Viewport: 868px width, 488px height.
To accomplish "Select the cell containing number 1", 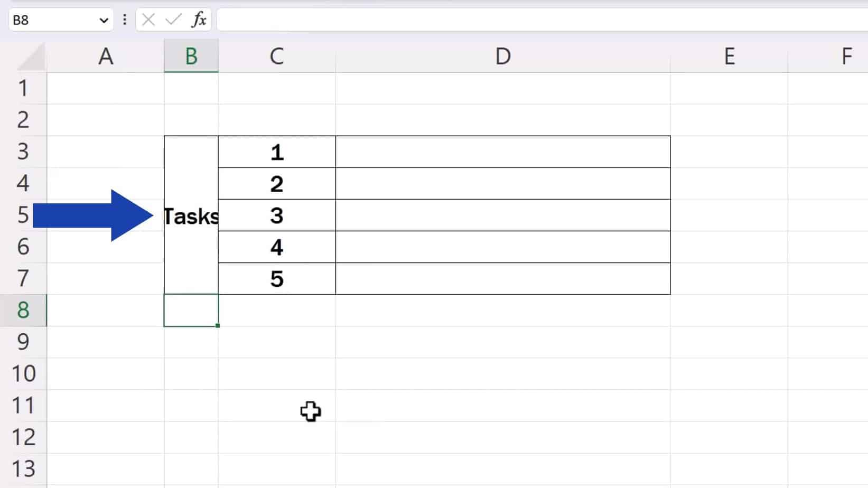I will click(277, 152).
